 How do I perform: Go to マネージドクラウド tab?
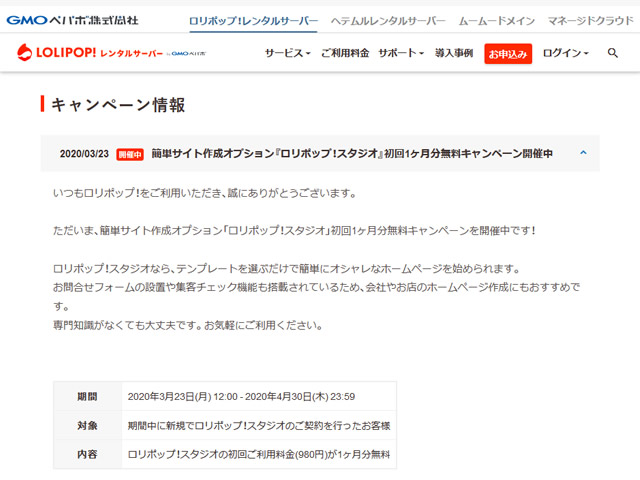coord(590,21)
